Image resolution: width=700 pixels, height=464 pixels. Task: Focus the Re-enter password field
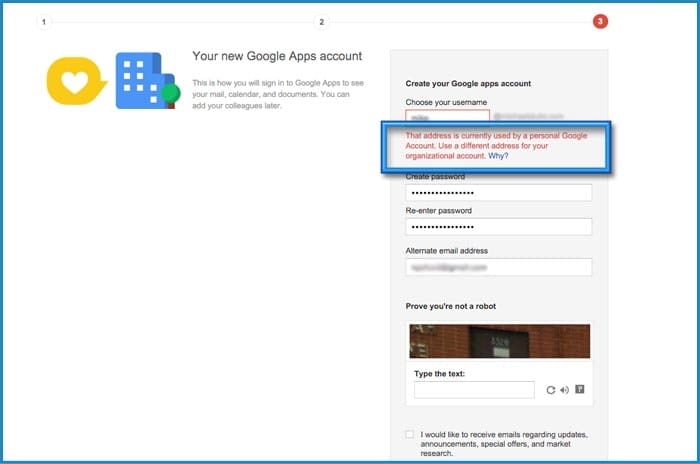coord(499,227)
